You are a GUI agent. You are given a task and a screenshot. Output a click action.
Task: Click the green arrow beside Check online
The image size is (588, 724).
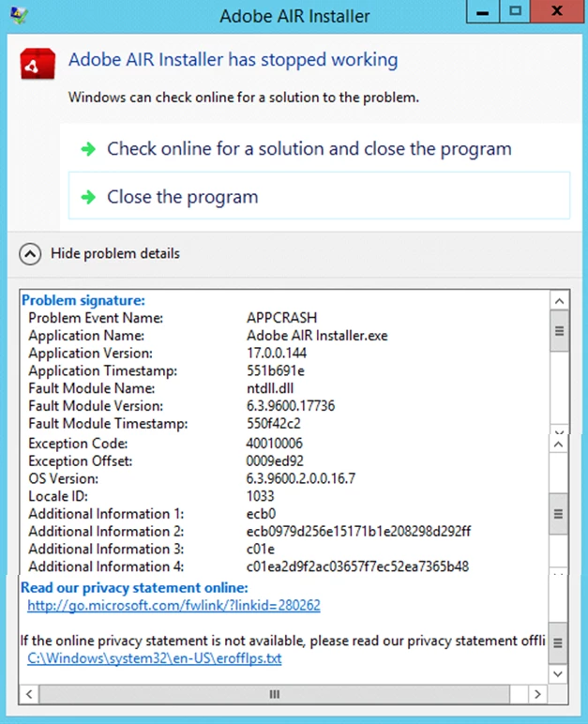[88, 149]
